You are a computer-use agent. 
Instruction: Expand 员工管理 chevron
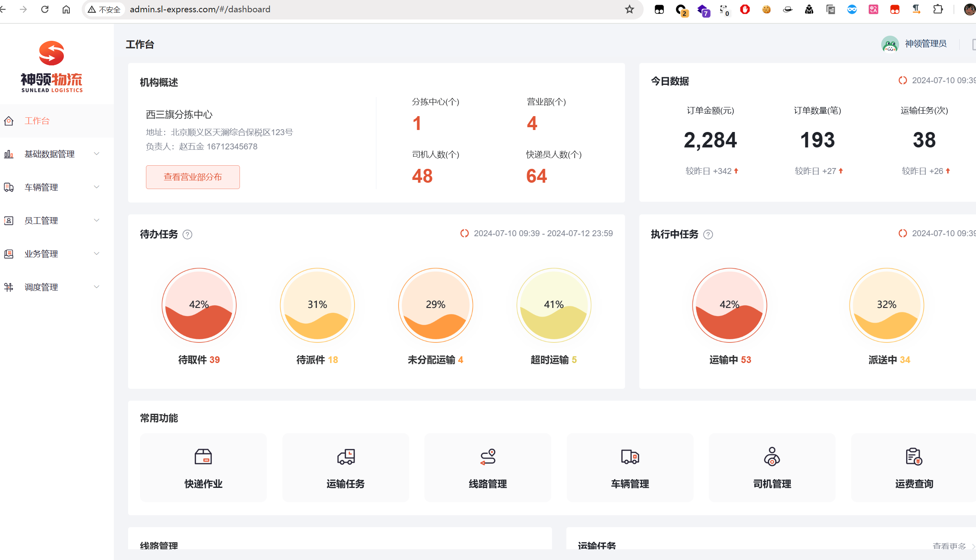[x=96, y=220]
